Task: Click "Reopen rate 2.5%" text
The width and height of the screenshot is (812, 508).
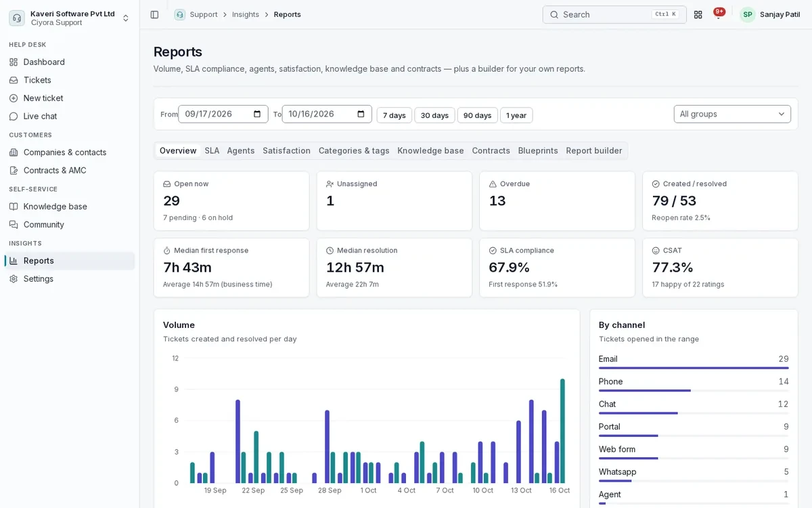Action: coord(681,217)
